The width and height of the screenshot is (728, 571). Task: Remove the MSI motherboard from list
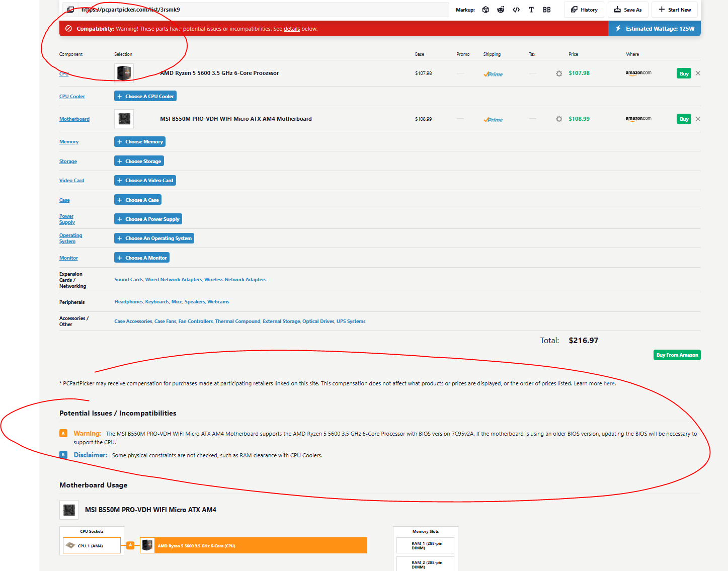coord(698,119)
